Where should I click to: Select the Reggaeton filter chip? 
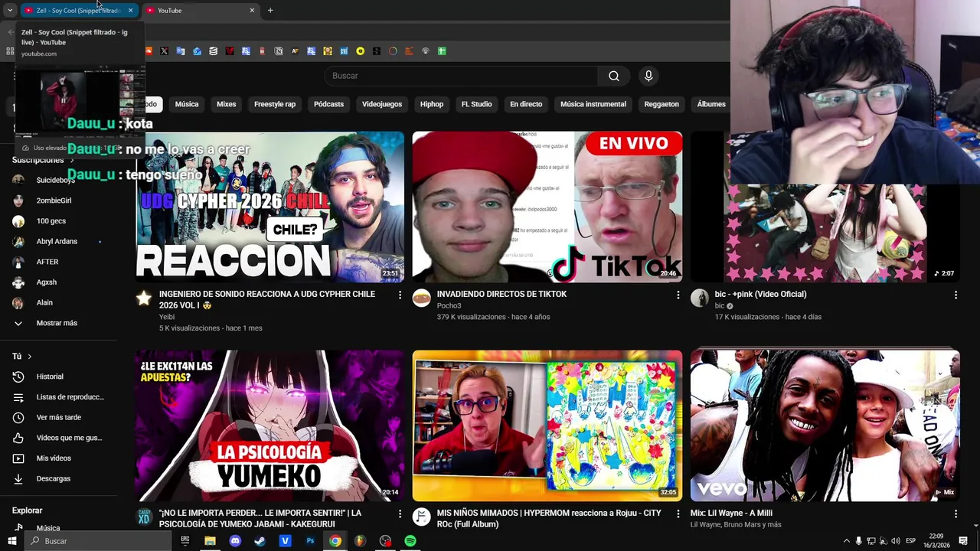661,104
